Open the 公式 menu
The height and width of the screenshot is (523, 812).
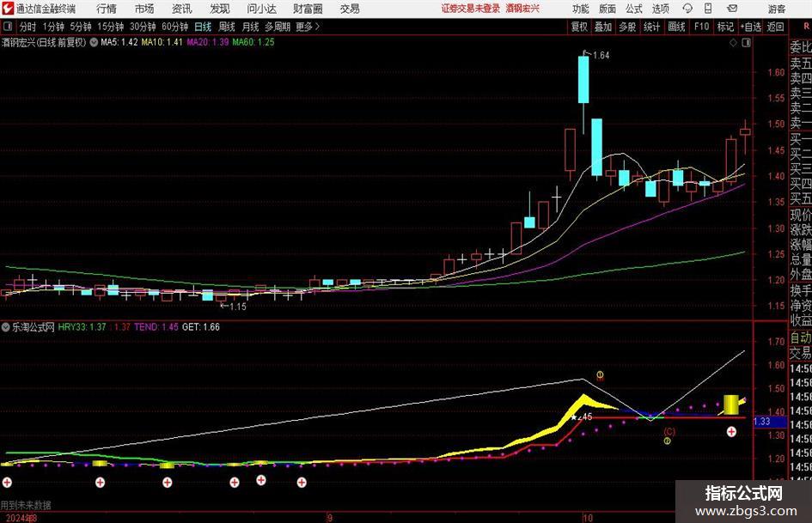(634, 9)
